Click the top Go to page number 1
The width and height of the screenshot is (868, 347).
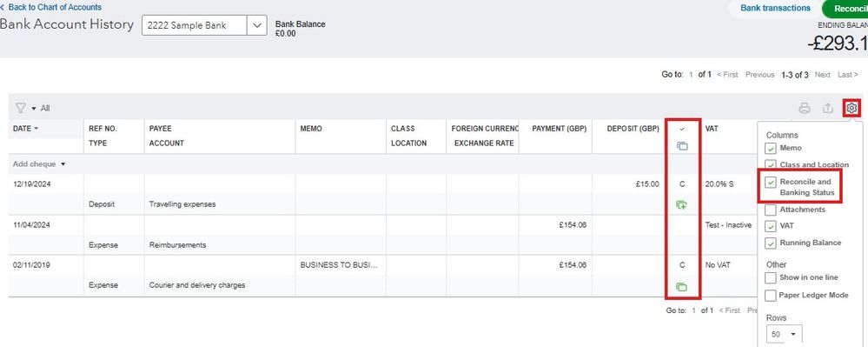coord(691,74)
